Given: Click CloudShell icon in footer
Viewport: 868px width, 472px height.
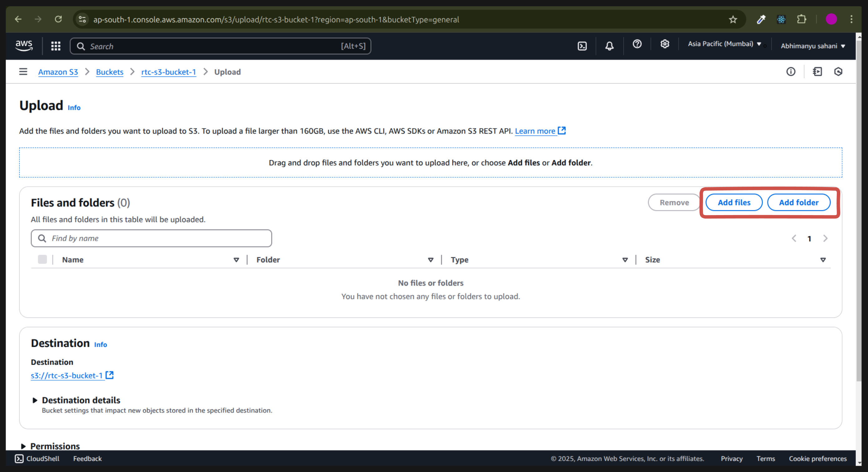Looking at the screenshot, I should (x=19, y=459).
